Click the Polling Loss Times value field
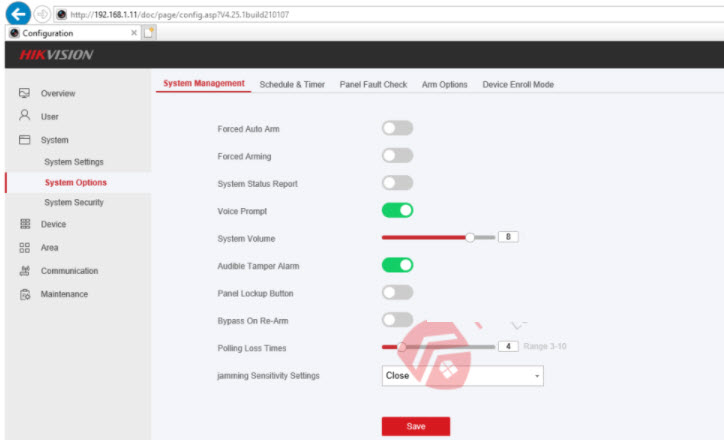 point(508,346)
